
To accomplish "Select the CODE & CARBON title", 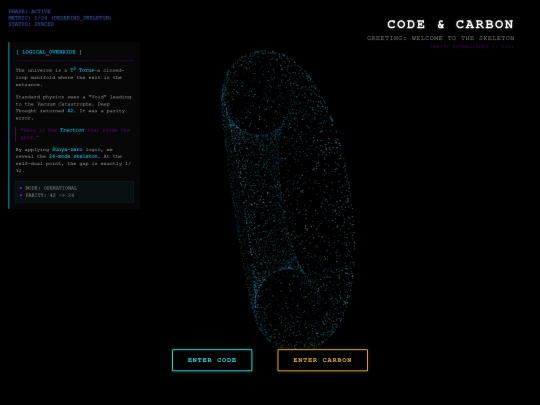I will [x=450, y=24].
